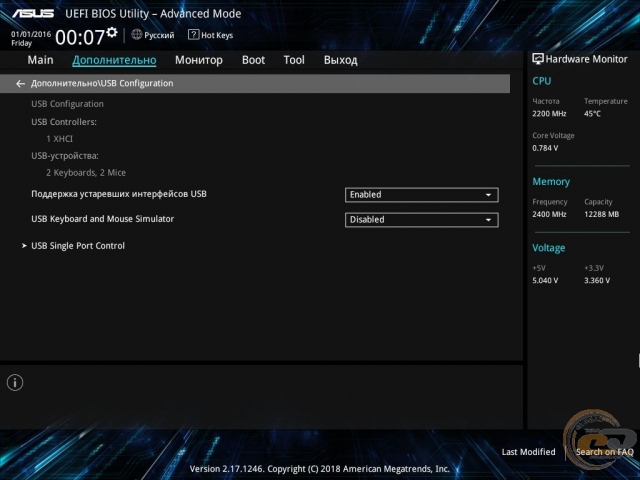
Task: Go to the Tool tab
Action: click(294, 60)
